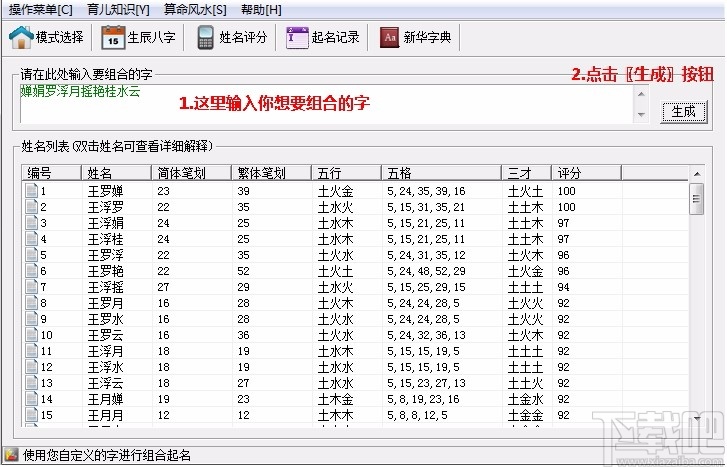Select the name 王罗云
This screenshot has width=727, height=467.
[x=106, y=335]
